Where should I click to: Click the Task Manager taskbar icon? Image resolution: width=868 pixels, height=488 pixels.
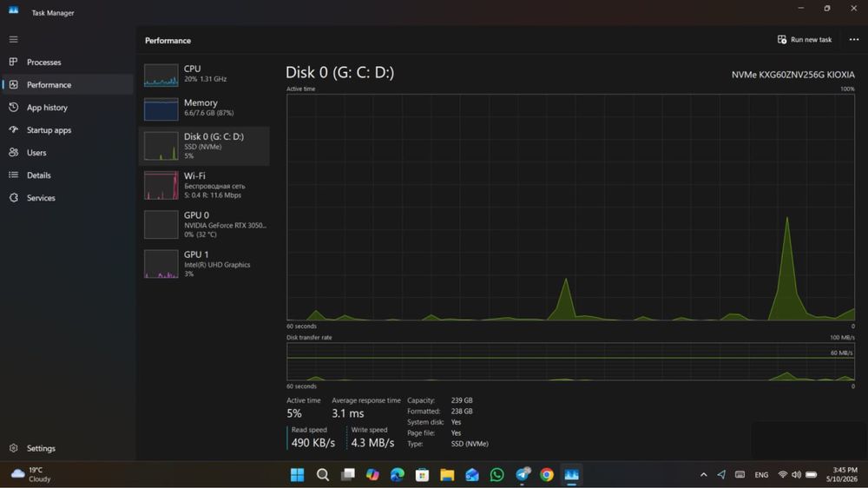tap(572, 475)
